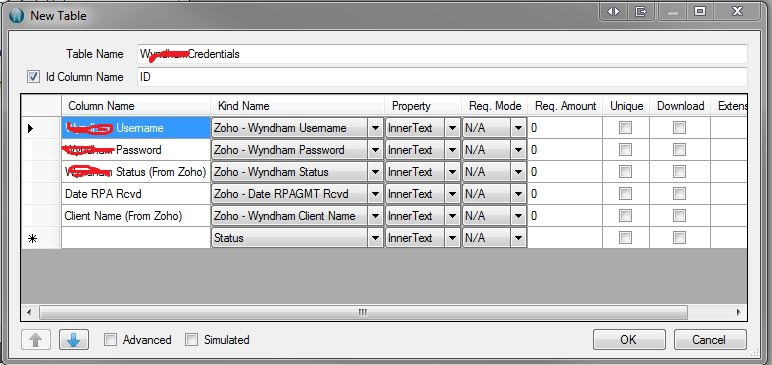Select the Username column name cell

[136, 128]
